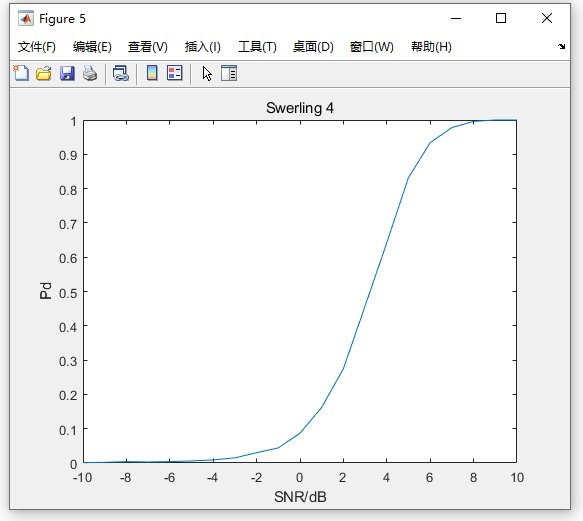Open the 帮助(H) menu
The height and width of the screenshot is (521, 583).
pos(431,47)
